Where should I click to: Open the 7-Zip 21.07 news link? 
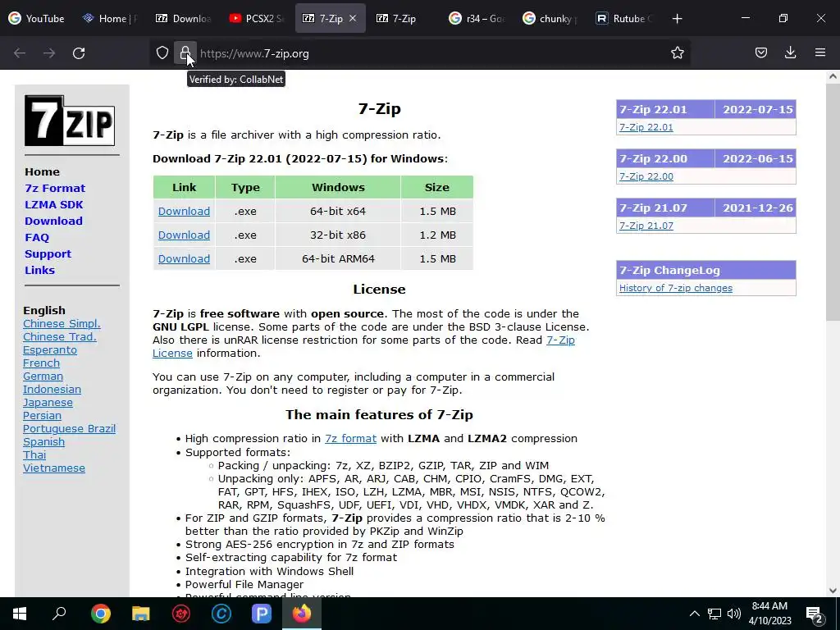tap(646, 226)
